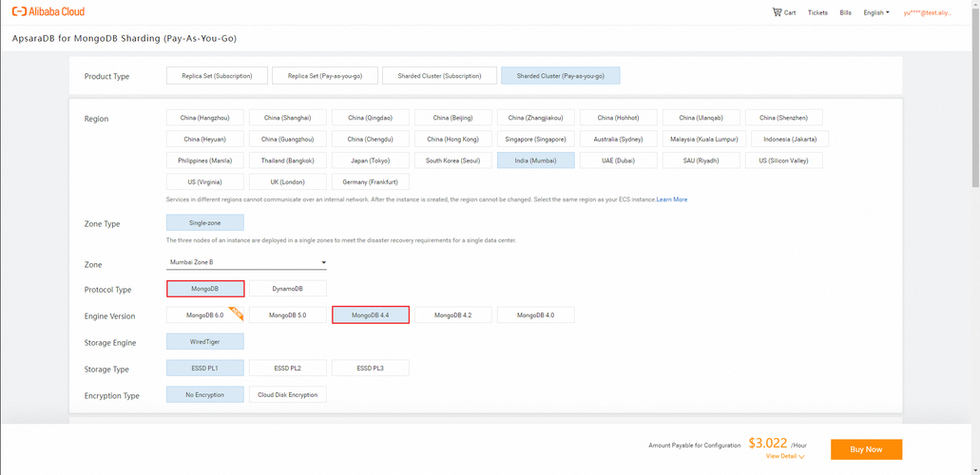Viewport: 980px width, 475px height.
Task: Select Indonesia (Jakarta) region option
Action: pos(791,139)
